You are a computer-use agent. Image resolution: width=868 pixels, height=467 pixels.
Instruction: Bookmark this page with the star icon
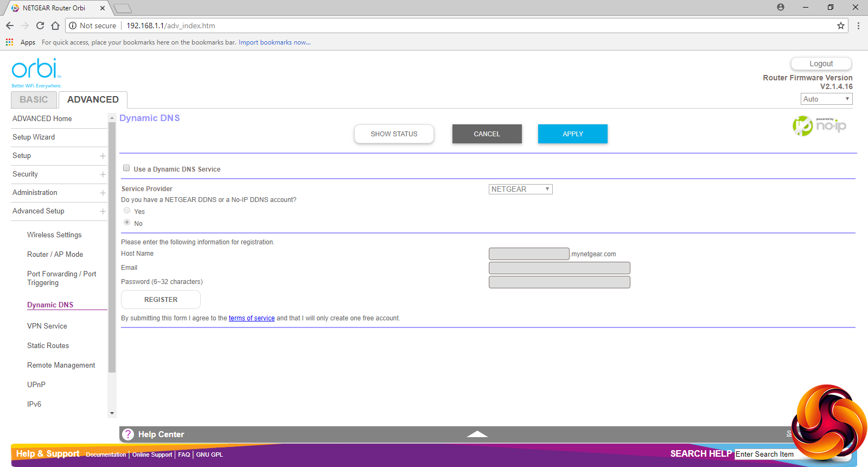pos(840,26)
